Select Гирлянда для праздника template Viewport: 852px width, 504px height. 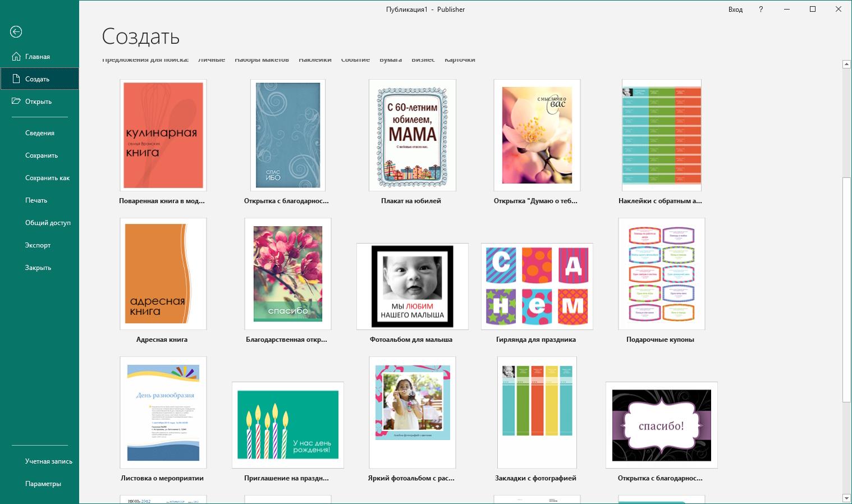[x=537, y=286]
